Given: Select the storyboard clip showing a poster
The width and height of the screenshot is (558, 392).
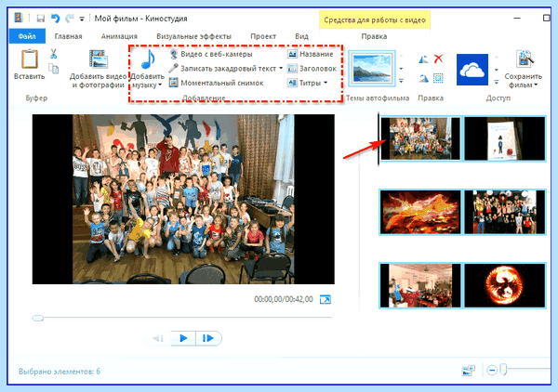Looking at the screenshot, I should pyautogui.click(x=505, y=138).
